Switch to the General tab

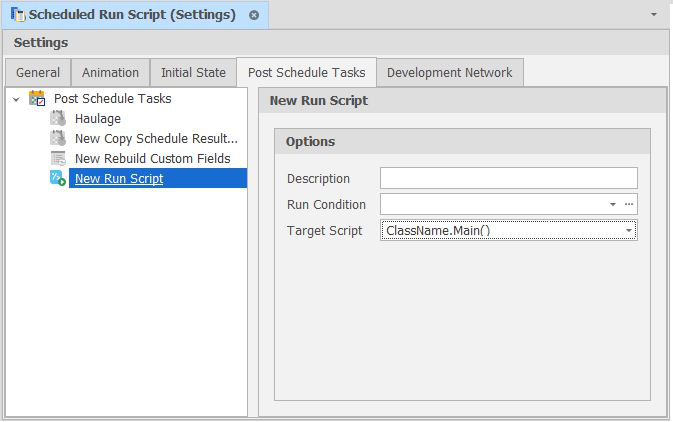[x=38, y=73]
